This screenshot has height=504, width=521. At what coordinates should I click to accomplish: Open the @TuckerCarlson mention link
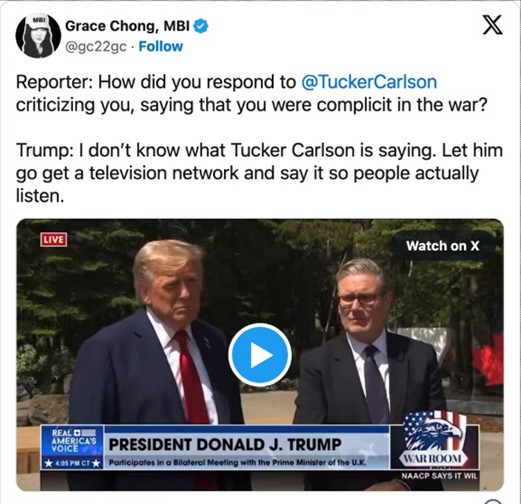click(369, 82)
